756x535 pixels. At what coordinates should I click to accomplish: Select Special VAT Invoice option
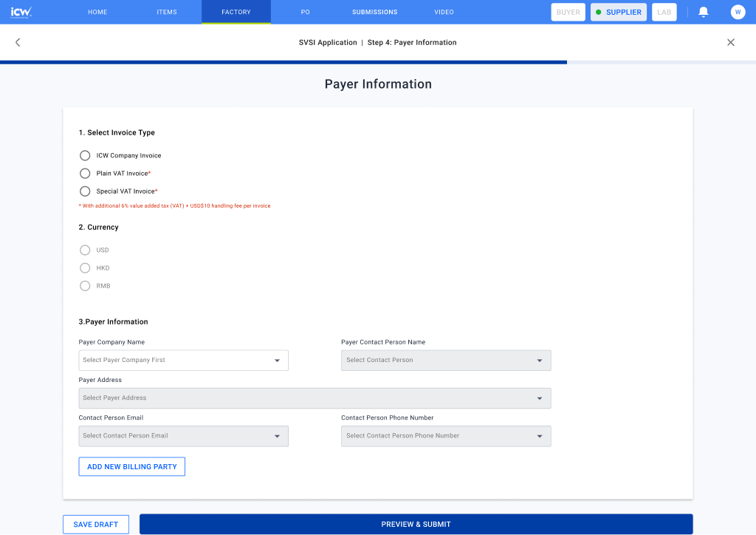pos(85,191)
